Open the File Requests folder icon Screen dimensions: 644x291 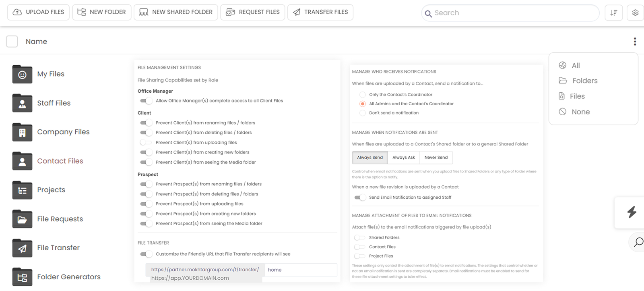pos(22,219)
